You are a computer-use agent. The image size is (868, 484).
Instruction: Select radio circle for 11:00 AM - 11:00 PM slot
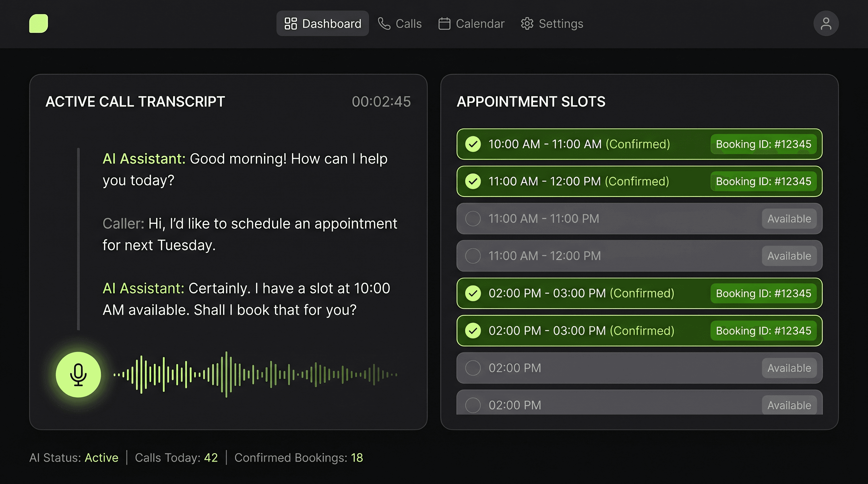473,219
